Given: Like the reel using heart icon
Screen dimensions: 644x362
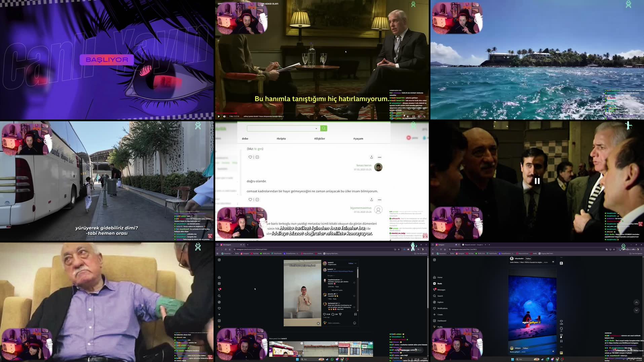Looking at the screenshot, I should [x=561, y=321].
